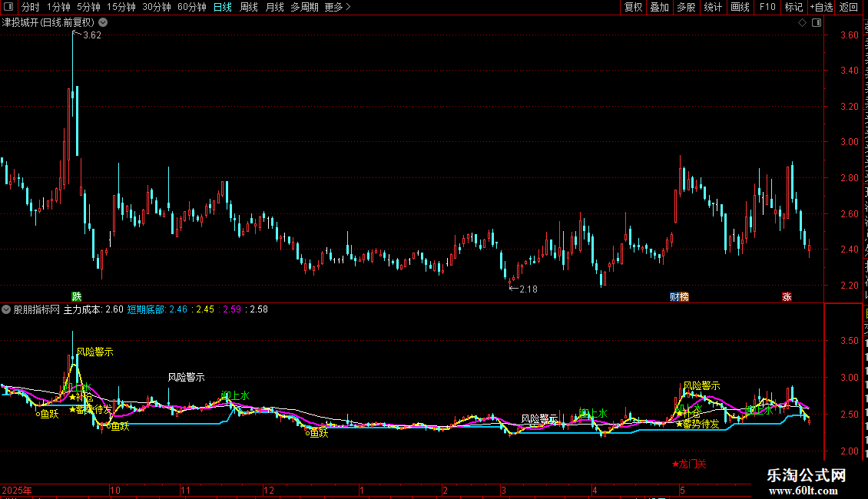868x499 pixels.
Task: Click the month 10 date axis label
Action: [115, 490]
